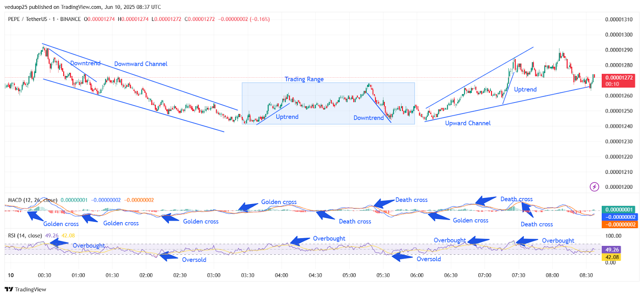The width and height of the screenshot is (644, 297).
Task: Click the published by veduop25 header line
Action: pyautogui.click(x=83, y=7)
